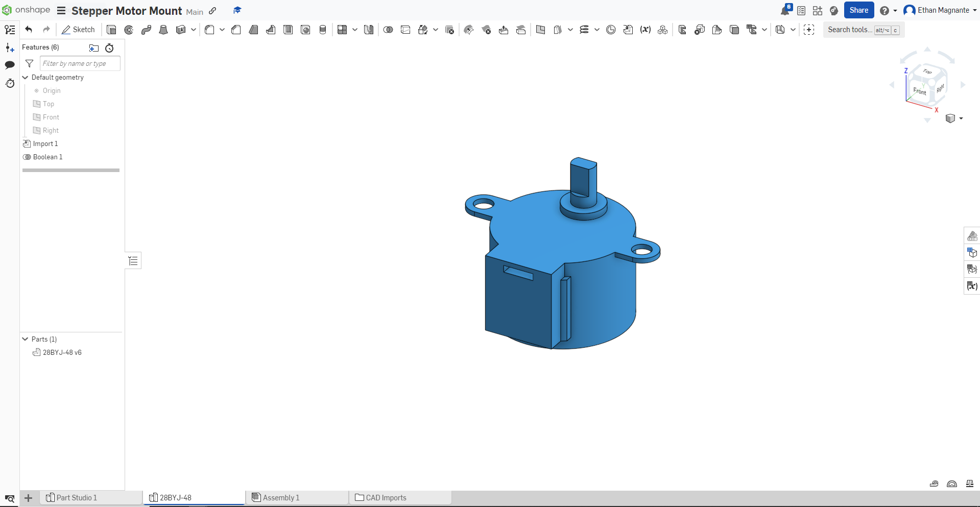Collapse the Default geometry group
The image size is (980, 507).
25,78
